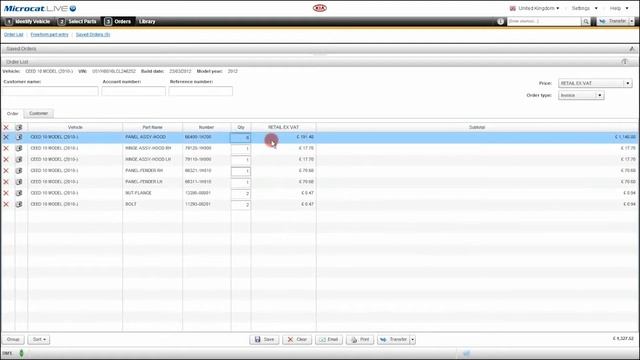This screenshot has height=360, width=640.
Task: Delete the PANEL-FENDER LH row
Action: tap(6, 182)
